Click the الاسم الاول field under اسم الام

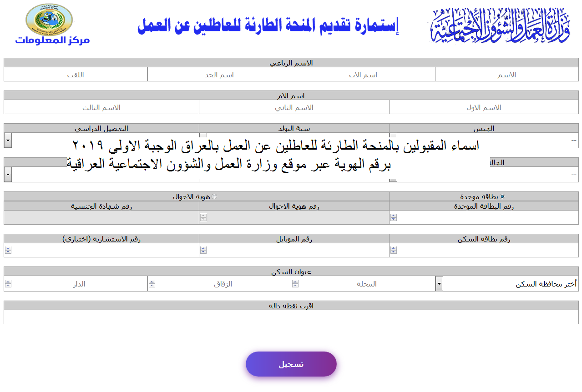(x=484, y=107)
